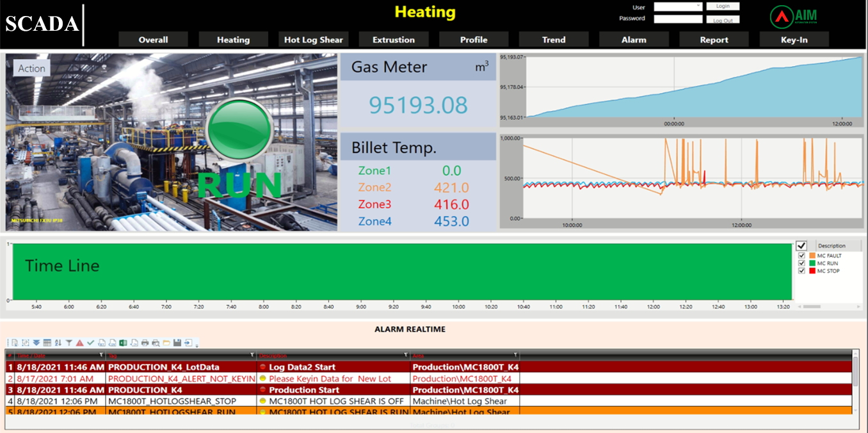This screenshot has height=433, width=868.
Task: Click yellow status dot on Please Keyin Data row
Action: point(262,379)
